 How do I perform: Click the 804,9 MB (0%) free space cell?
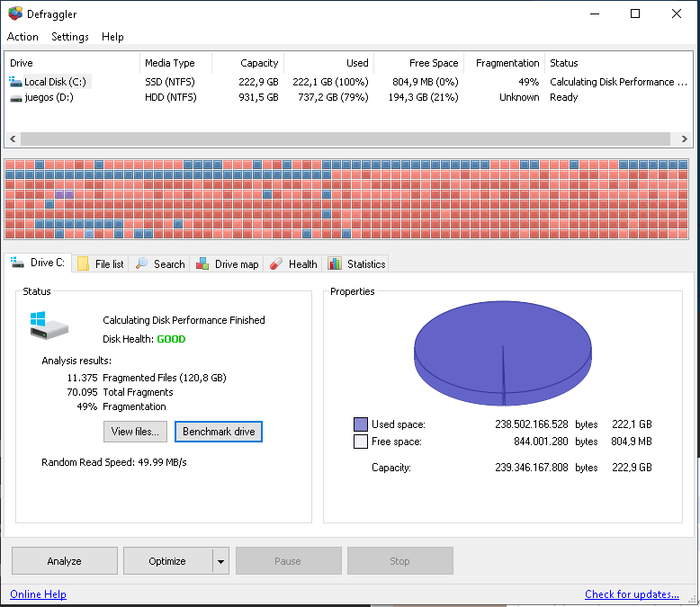[426, 82]
